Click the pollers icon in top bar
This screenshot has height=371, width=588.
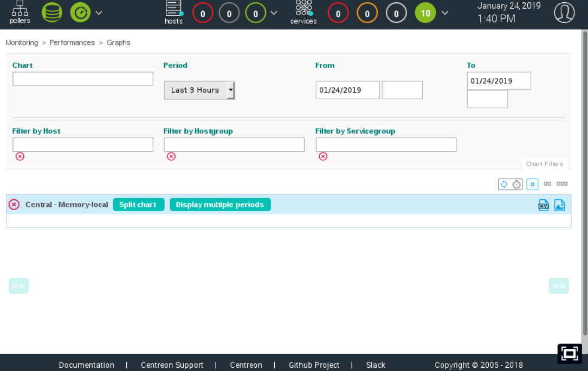[x=20, y=12]
